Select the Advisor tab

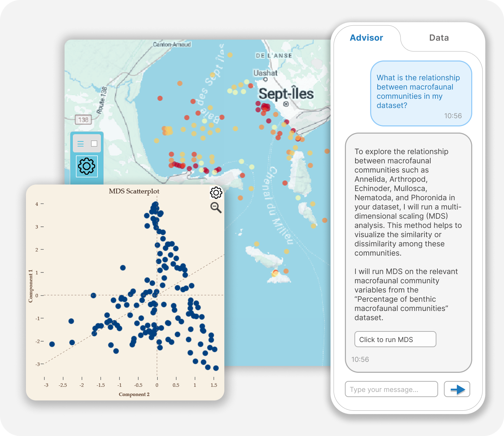[366, 38]
